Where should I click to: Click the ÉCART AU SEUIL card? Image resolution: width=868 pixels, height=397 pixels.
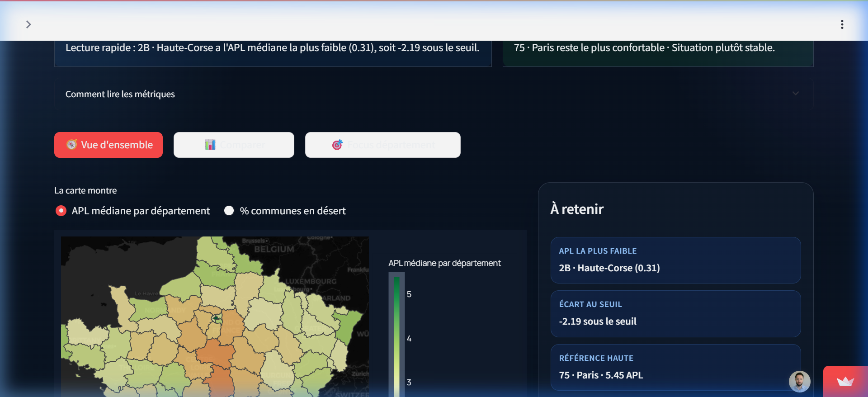pos(675,314)
